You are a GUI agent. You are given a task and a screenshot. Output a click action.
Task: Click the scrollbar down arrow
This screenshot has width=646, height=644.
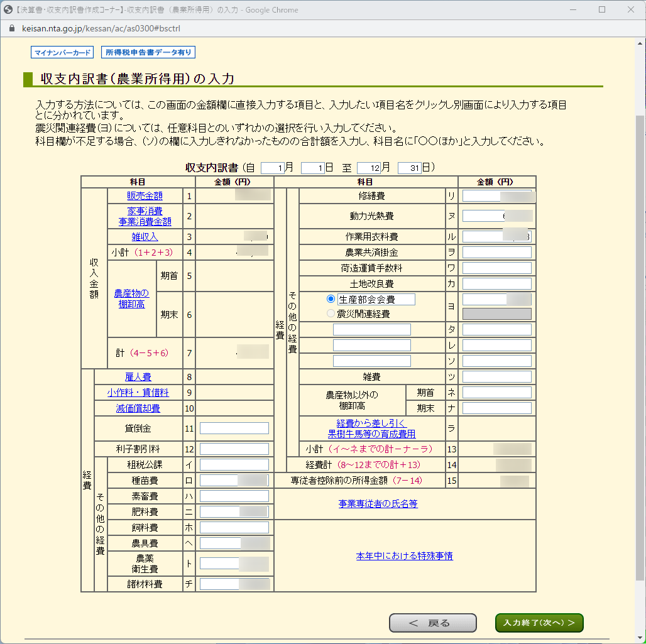point(640,638)
